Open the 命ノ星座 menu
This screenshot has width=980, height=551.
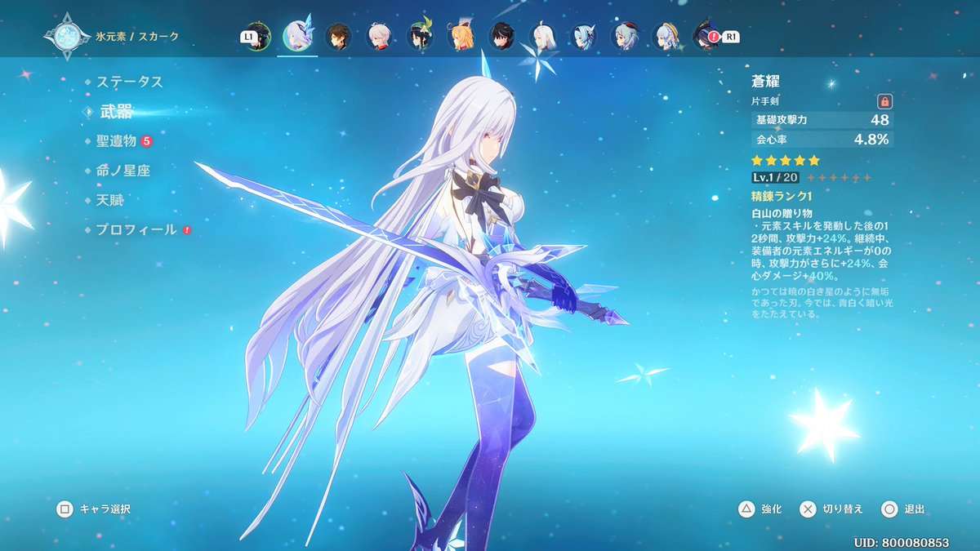point(123,171)
